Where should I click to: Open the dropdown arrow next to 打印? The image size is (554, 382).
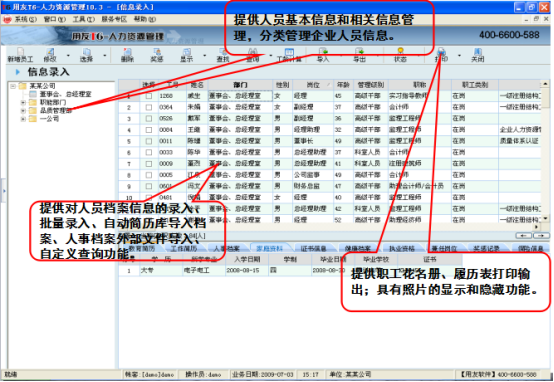[459, 55]
